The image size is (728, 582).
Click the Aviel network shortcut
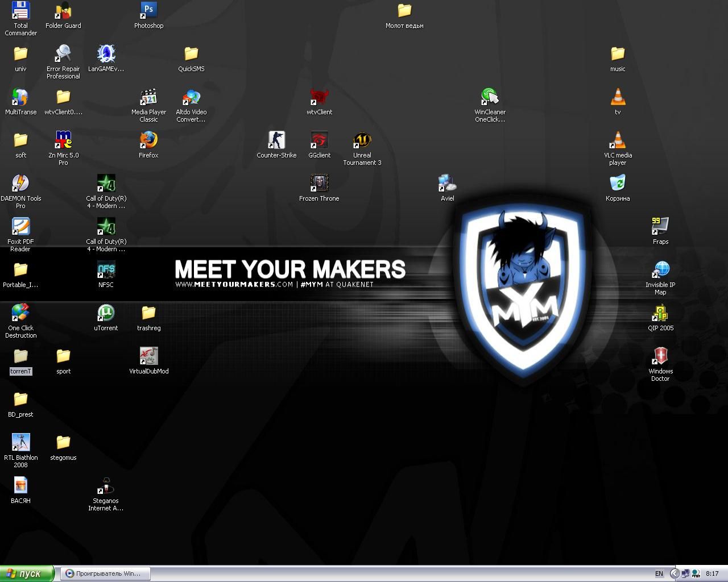click(447, 183)
